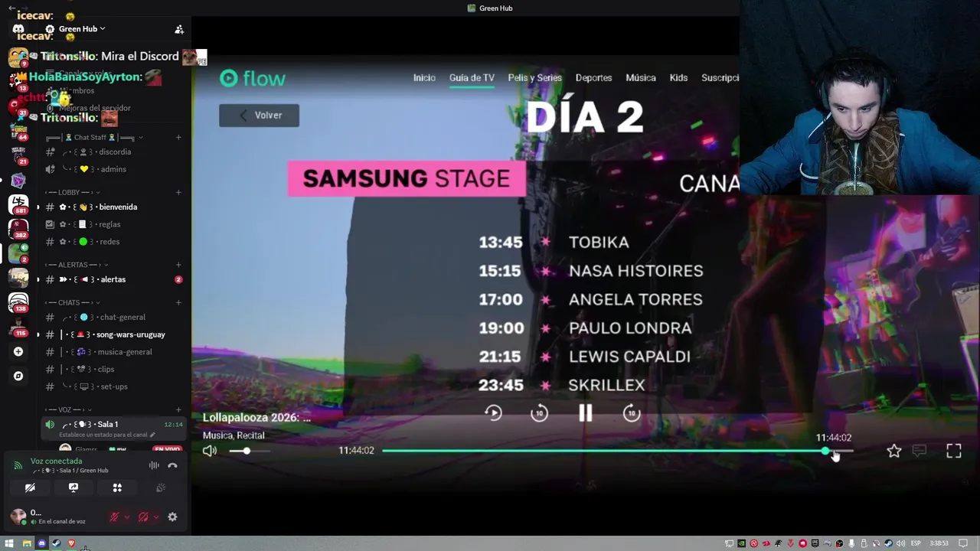Open the Discover servers compass icon
The width and height of the screenshot is (980, 551).
(x=18, y=376)
